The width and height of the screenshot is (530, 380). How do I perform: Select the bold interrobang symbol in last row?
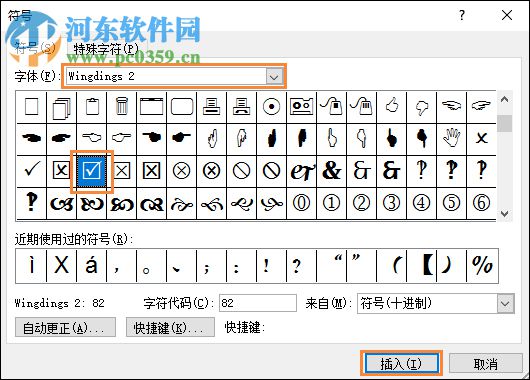tap(31, 204)
